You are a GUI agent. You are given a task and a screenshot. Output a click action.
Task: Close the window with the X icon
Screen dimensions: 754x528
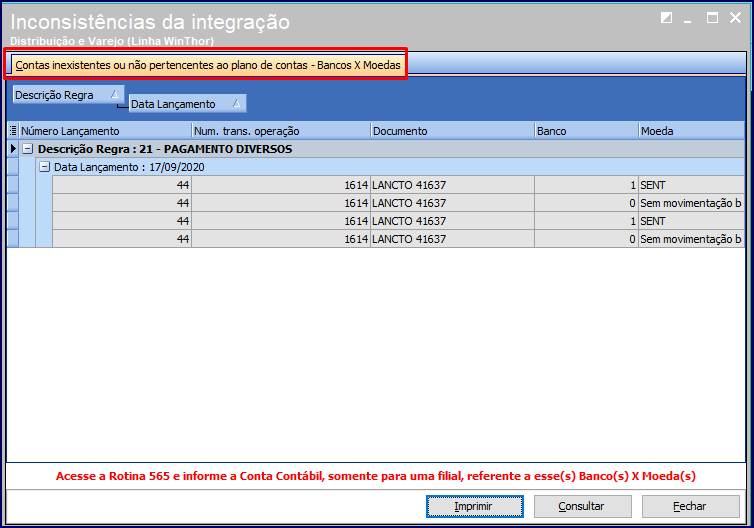735,18
